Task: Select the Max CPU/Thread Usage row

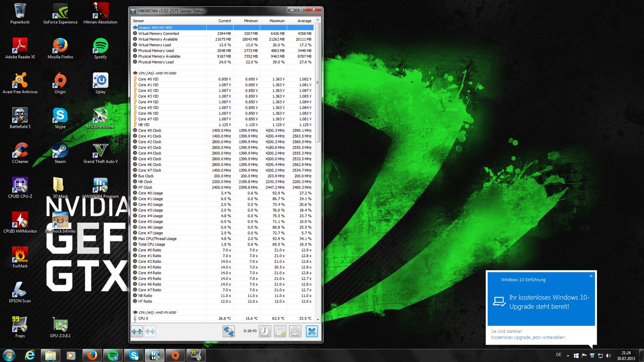Action: 222,239
